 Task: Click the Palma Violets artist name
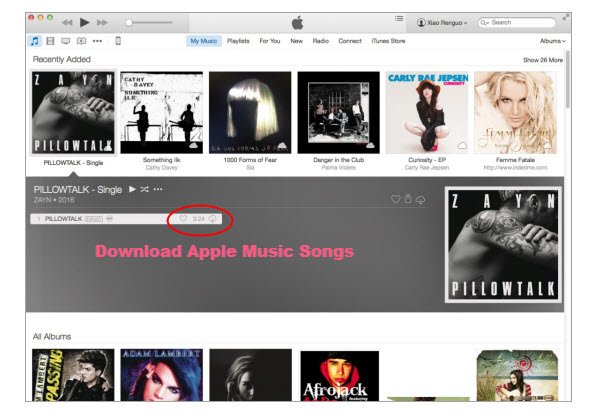click(x=339, y=168)
